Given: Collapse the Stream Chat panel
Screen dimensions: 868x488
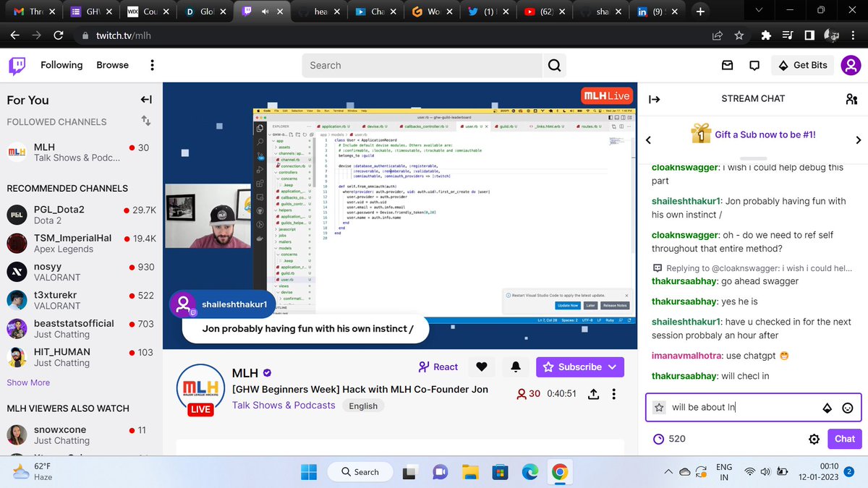Looking at the screenshot, I should tap(655, 98).
